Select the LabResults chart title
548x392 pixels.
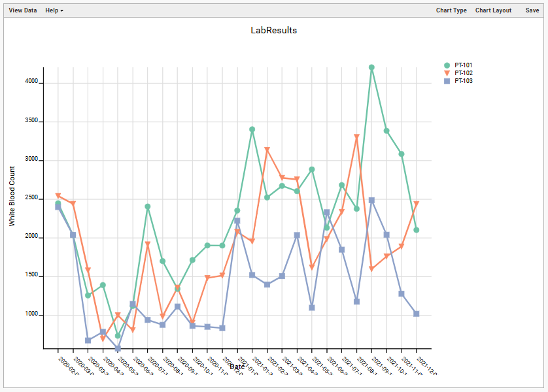coord(274,30)
